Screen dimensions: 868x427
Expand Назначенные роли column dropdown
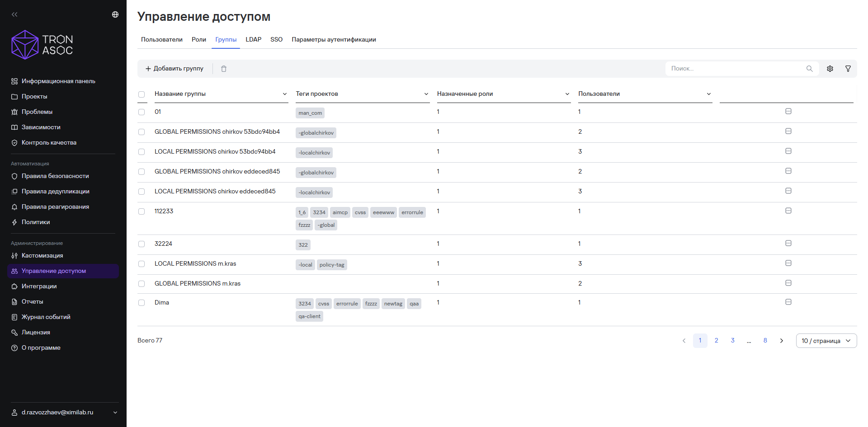pos(567,94)
